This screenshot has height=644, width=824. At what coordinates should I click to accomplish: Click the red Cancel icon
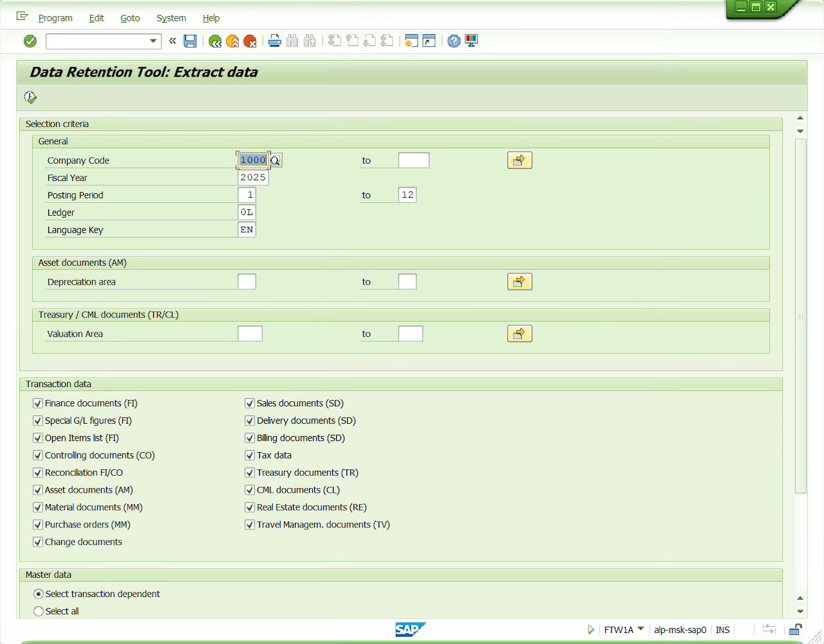[250, 41]
